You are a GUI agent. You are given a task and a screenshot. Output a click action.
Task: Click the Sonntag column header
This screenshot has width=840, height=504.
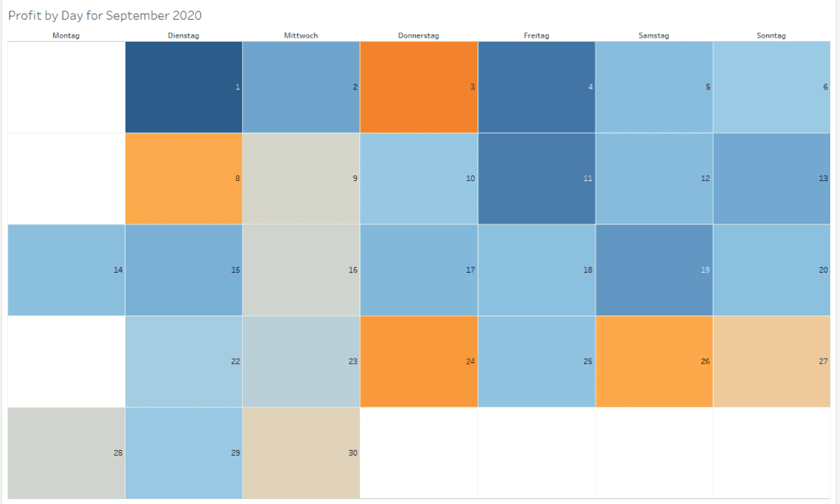point(771,35)
